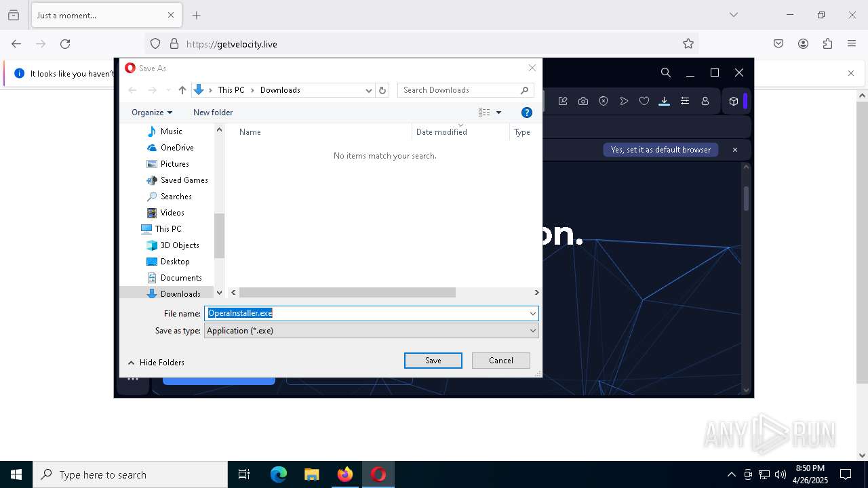Click the heart bookmark icon in Opera

[x=644, y=101]
